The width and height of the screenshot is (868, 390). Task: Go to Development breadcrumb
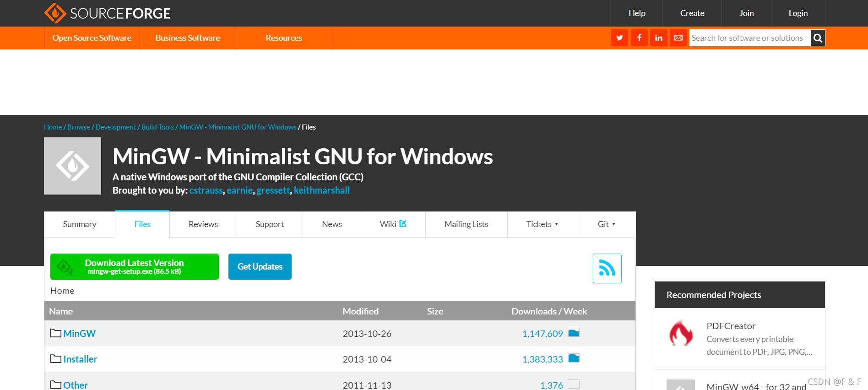click(116, 127)
